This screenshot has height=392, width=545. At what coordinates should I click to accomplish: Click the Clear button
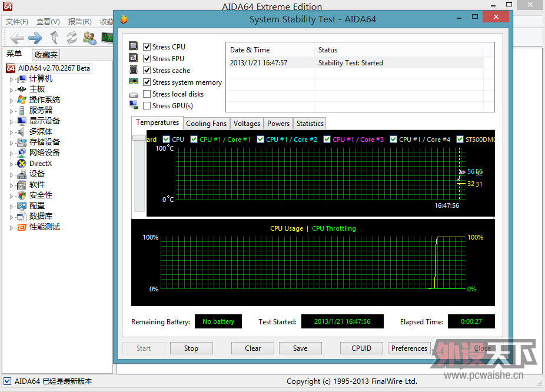coord(252,348)
